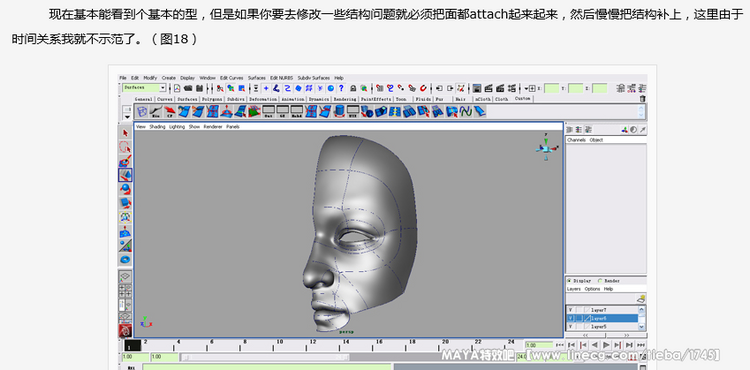The width and height of the screenshot is (750, 370).
Task: Click the green NURBS curve shelf icon
Action: [x=466, y=111]
